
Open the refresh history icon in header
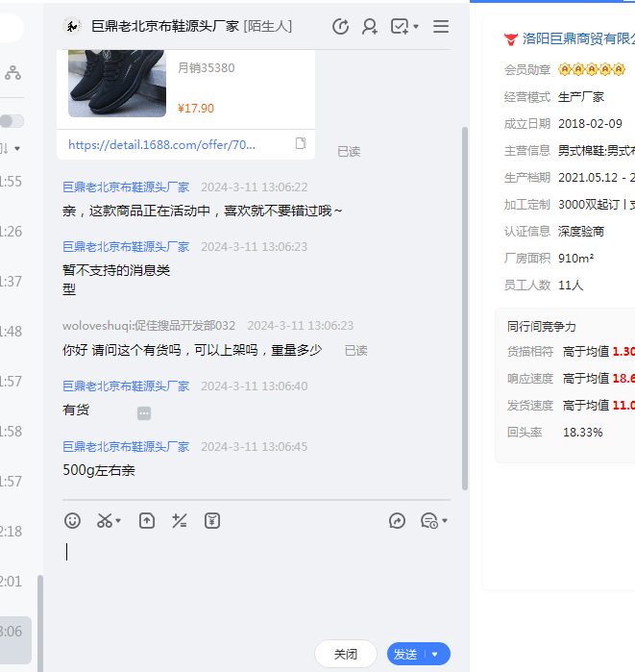(x=340, y=27)
